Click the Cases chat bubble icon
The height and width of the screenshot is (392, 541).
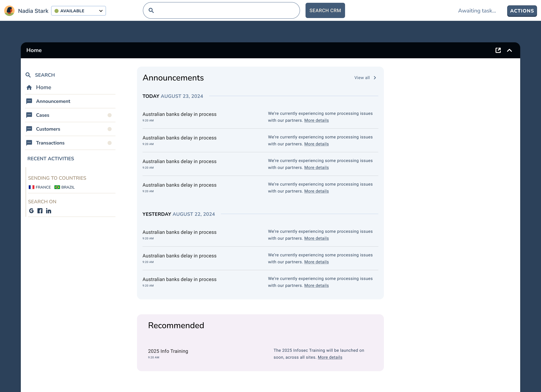[29, 115]
